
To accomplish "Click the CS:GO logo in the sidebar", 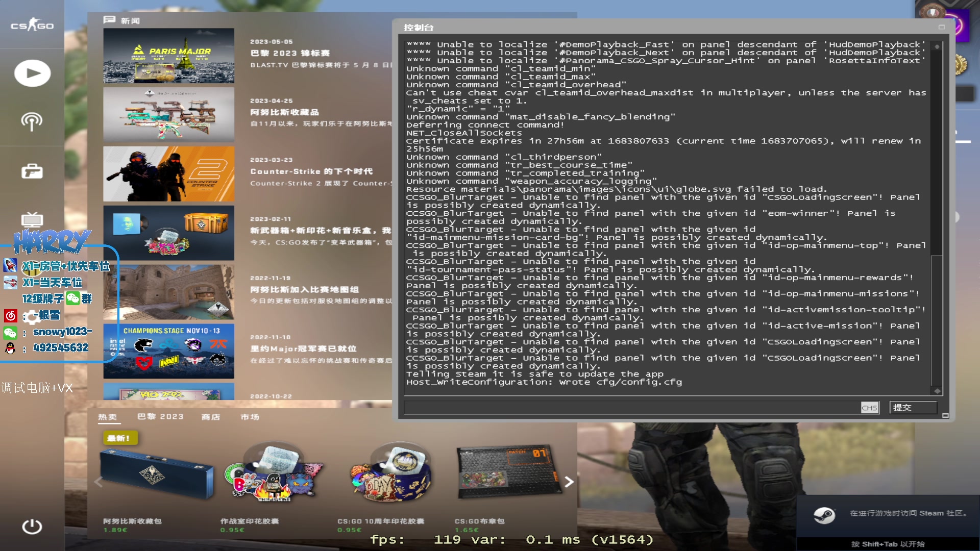I will (x=32, y=24).
